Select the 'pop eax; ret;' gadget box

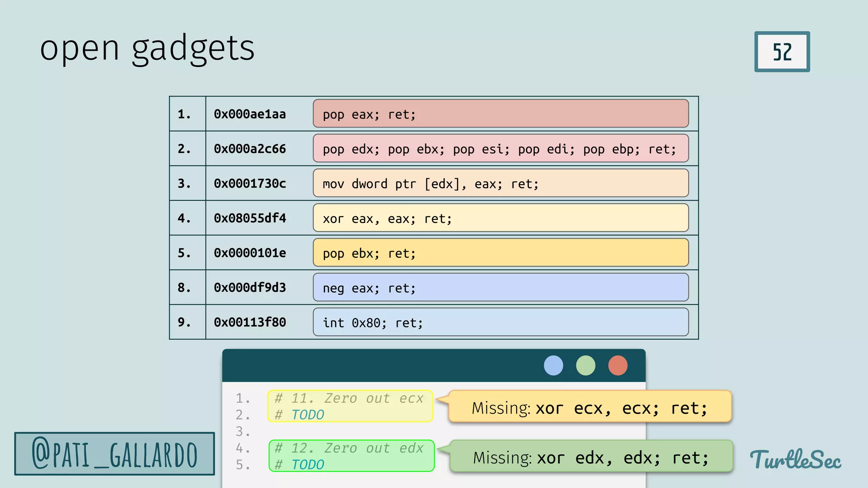click(500, 114)
